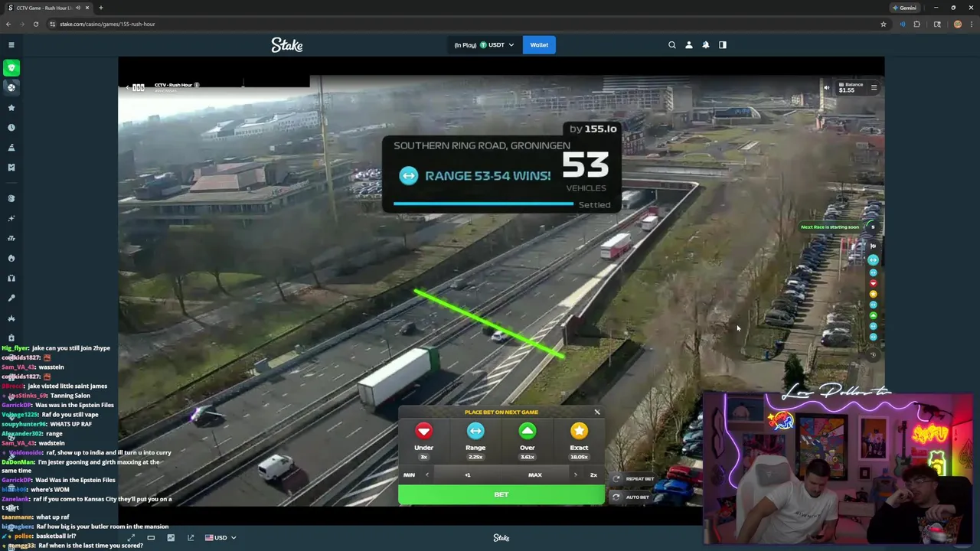
Task: Click the fullscreen icon below the game
Action: [131, 538]
